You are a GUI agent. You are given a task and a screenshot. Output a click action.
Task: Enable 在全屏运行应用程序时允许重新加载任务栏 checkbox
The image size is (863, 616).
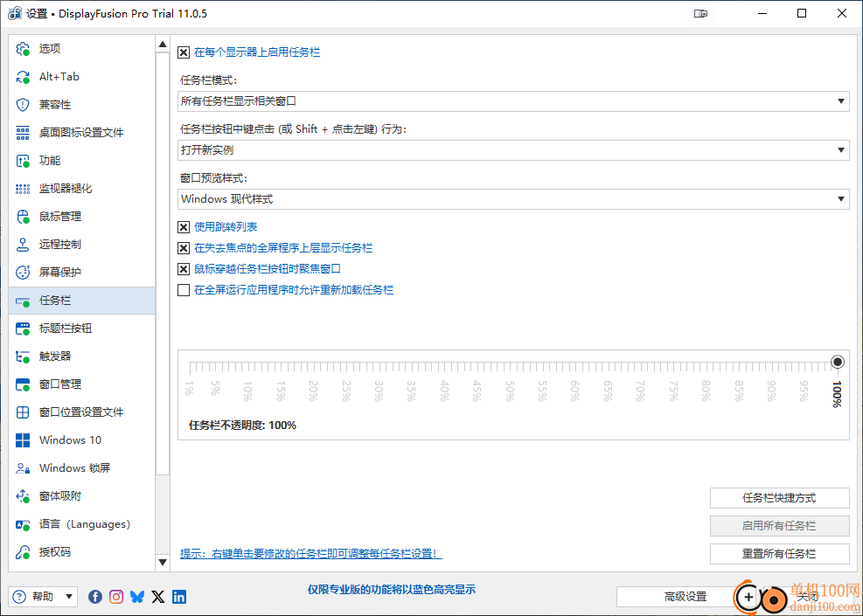click(x=184, y=290)
